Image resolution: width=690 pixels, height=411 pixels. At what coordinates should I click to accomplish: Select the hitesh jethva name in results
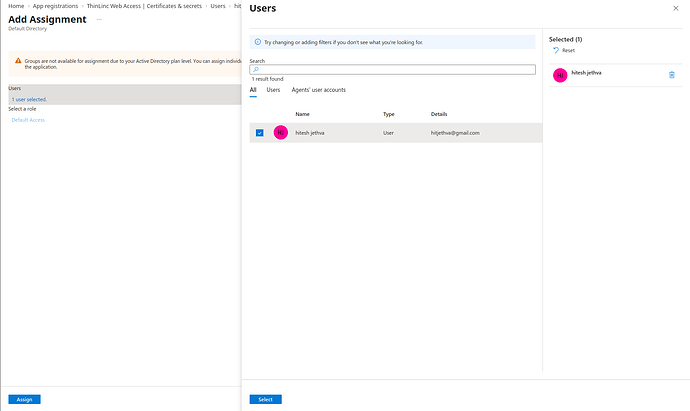click(310, 133)
